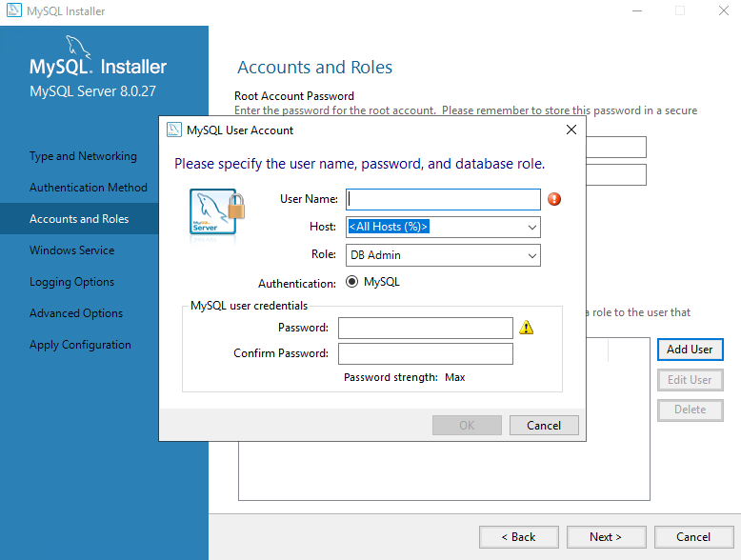Focus the User Name input field
The width and height of the screenshot is (741, 560).
tap(443, 199)
